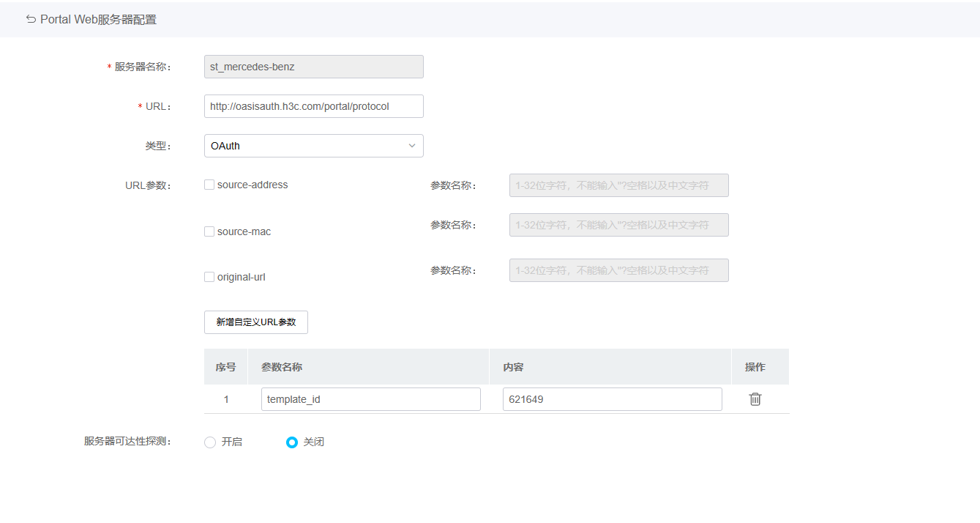Click the template_id parameter name field

coord(370,399)
